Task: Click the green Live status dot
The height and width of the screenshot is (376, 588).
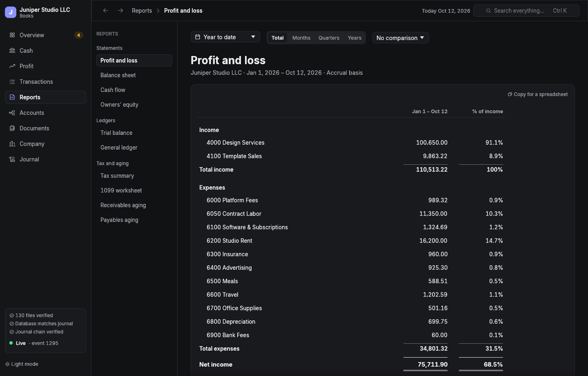Action: (11, 343)
